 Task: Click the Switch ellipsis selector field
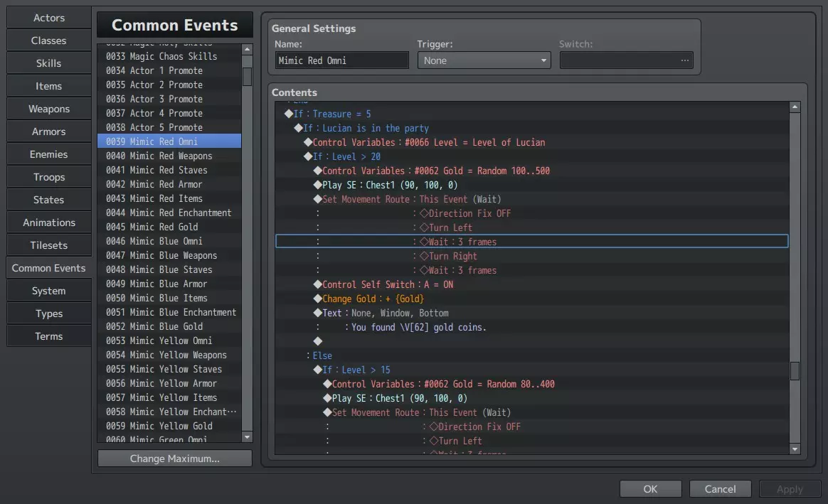tap(626, 60)
